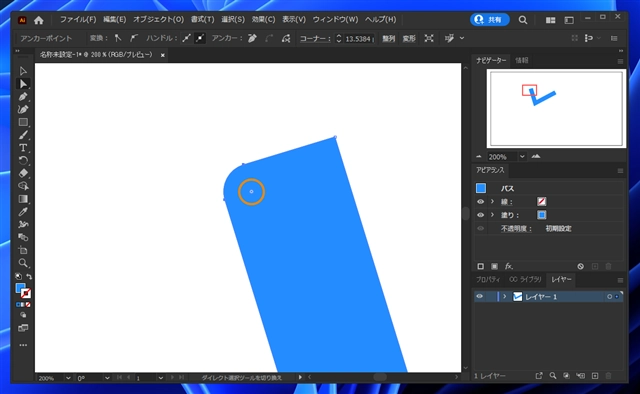Image resolution: width=640 pixels, height=394 pixels.
Task: Select the Artboard tool
Action: (x=23, y=250)
